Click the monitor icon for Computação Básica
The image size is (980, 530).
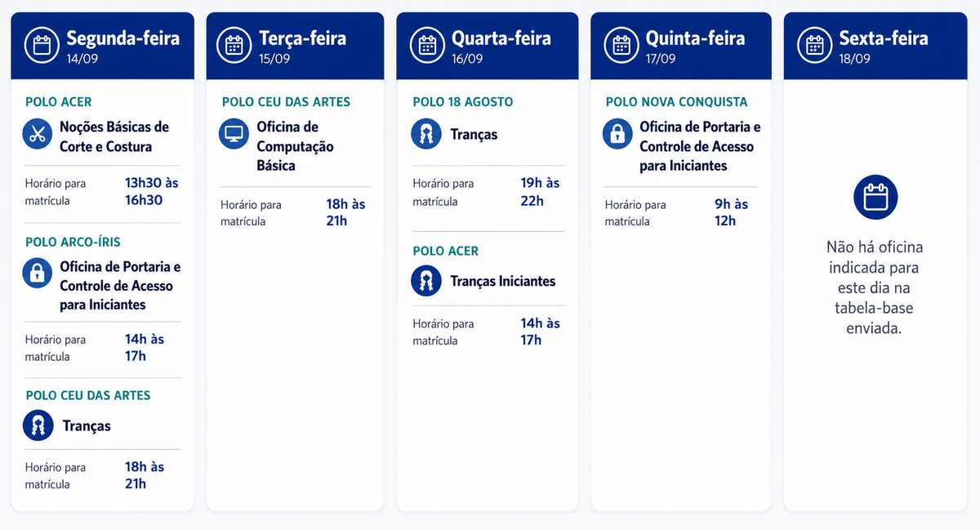(234, 134)
